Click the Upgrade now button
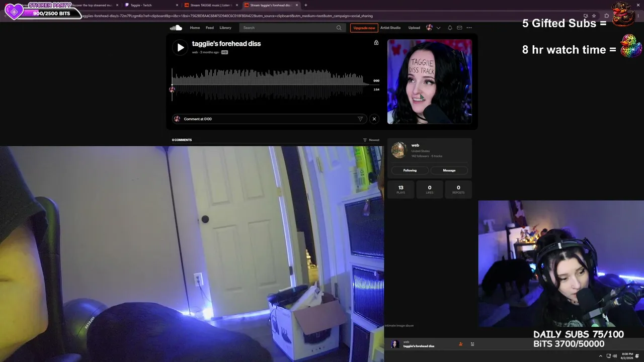The image size is (644, 362). click(364, 28)
